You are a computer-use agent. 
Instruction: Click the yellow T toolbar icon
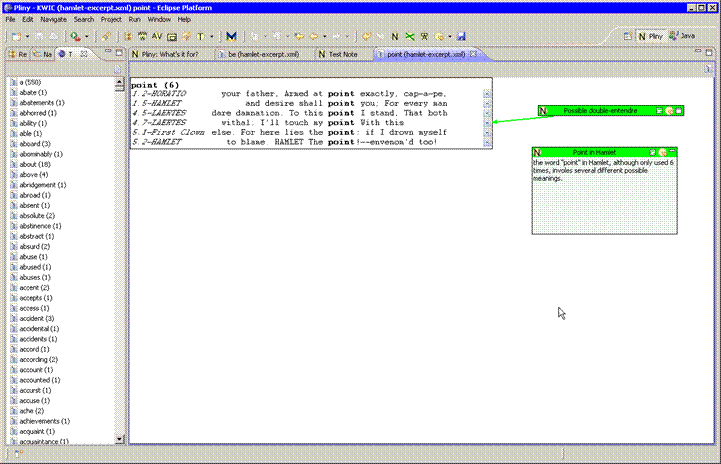pyautogui.click(x=201, y=36)
